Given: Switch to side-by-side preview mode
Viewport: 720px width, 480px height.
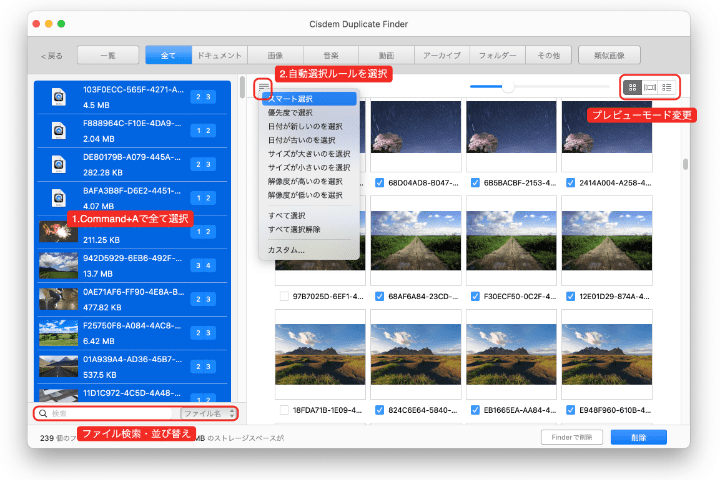Looking at the screenshot, I should pos(649,88).
